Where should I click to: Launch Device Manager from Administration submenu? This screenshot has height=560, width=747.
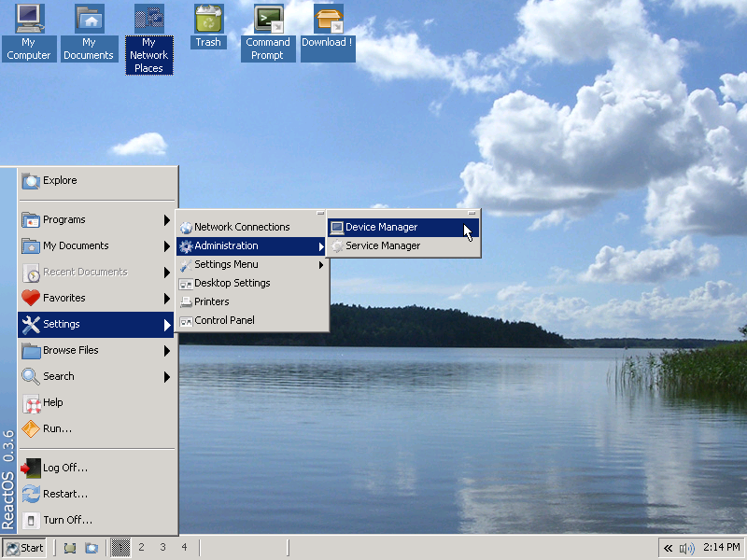click(x=403, y=228)
